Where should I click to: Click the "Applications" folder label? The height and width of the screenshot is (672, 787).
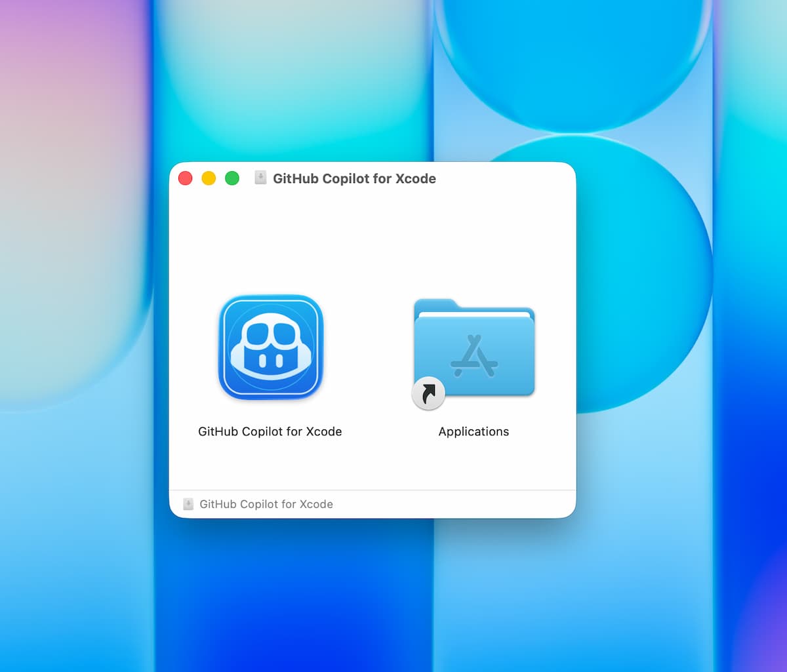(x=474, y=431)
